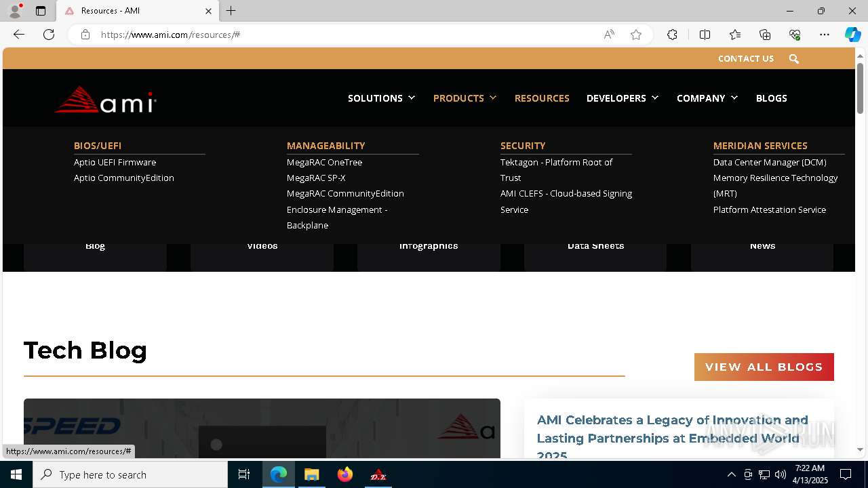Open the BIOS/UEFI category heading
Screen dimensions: 868x488
pos(98,146)
